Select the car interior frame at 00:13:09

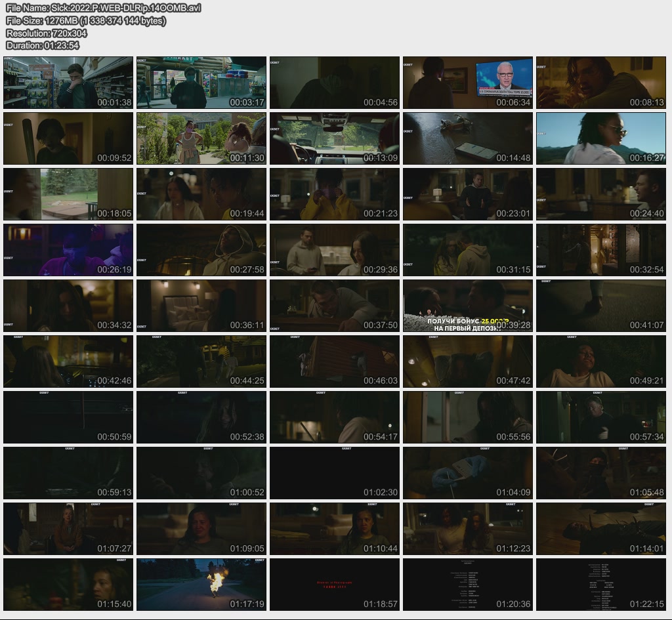click(335, 138)
